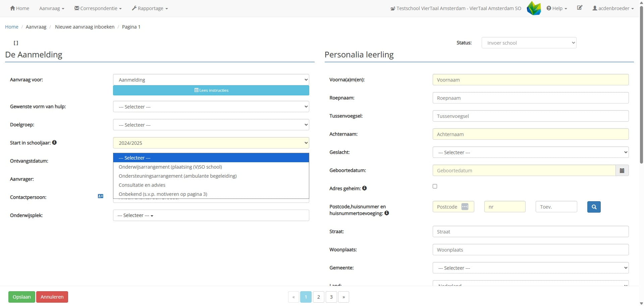Click the Voornaam input field
Viewport: 644px width, 306px height.
pos(531,80)
